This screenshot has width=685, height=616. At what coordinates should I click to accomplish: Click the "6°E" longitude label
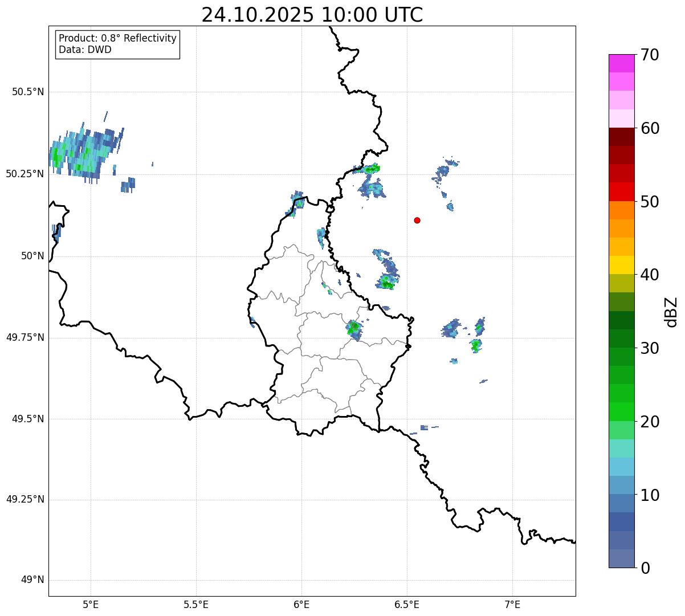301,605
